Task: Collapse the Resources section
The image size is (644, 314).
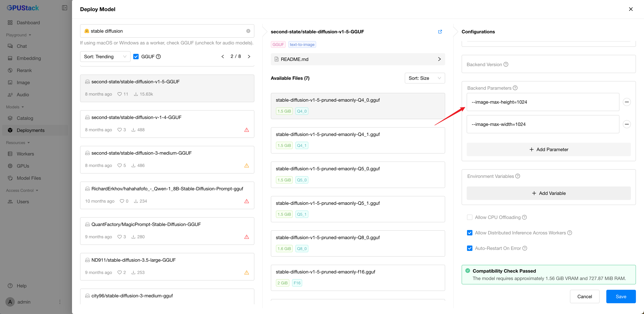Action: pyautogui.click(x=18, y=143)
